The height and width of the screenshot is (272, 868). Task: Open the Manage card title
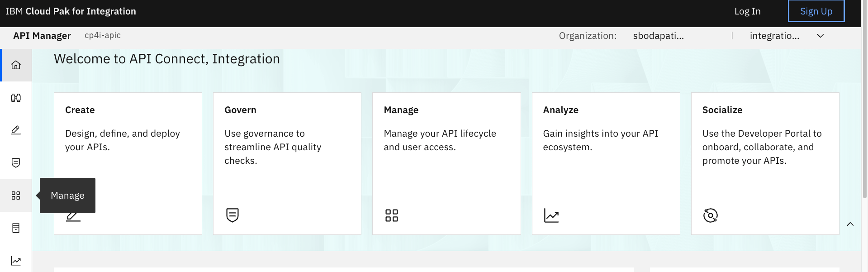coord(401,110)
